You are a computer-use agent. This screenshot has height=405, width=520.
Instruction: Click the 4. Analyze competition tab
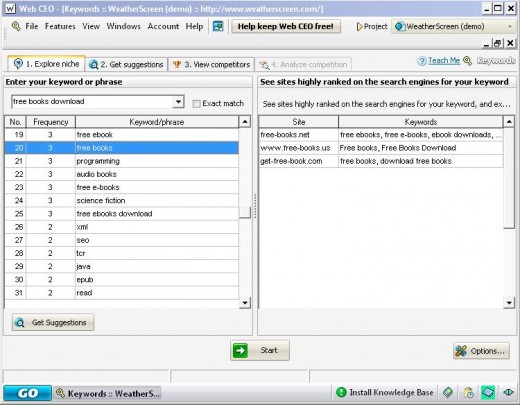point(303,64)
